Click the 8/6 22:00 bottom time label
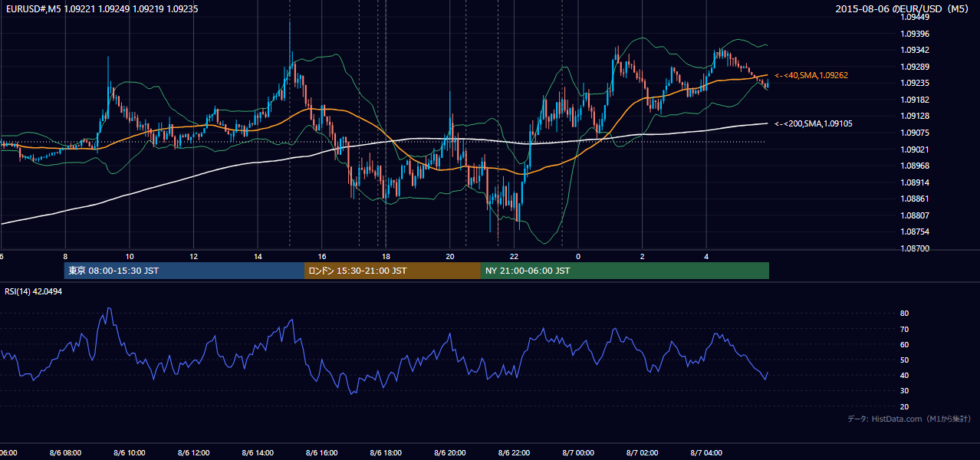Viewport: 980px width, 460px height. [x=514, y=453]
